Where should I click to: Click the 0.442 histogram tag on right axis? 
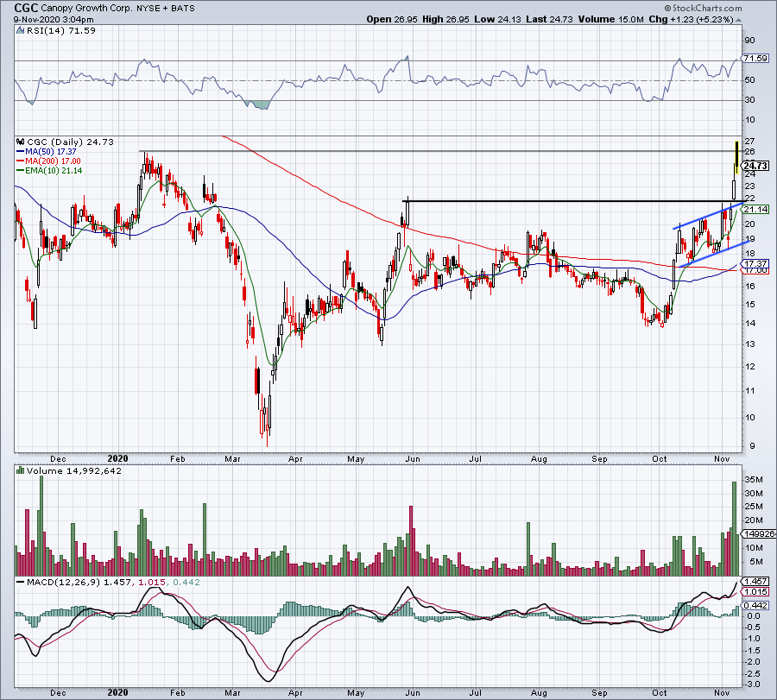tap(756, 605)
